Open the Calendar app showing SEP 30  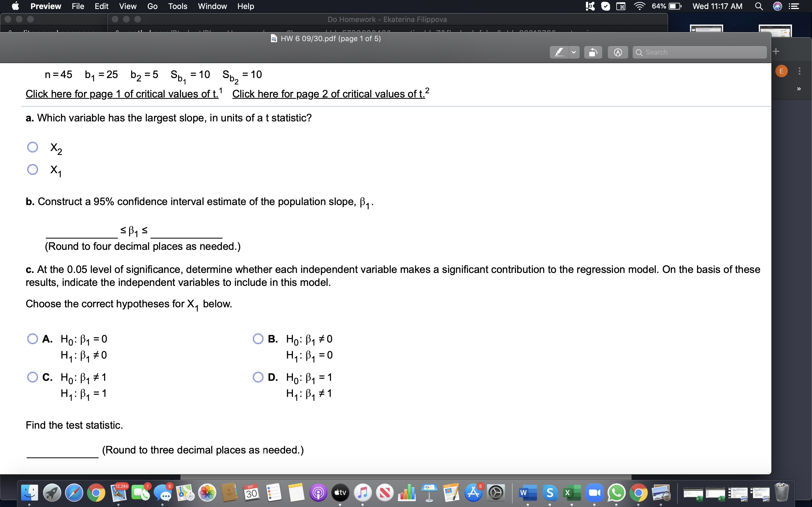click(x=251, y=493)
